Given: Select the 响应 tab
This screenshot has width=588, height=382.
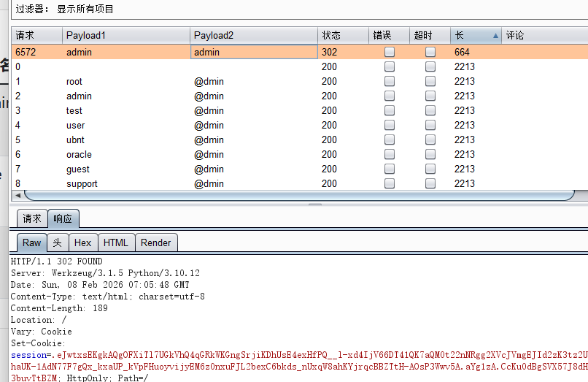Looking at the screenshot, I should point(63,218).
